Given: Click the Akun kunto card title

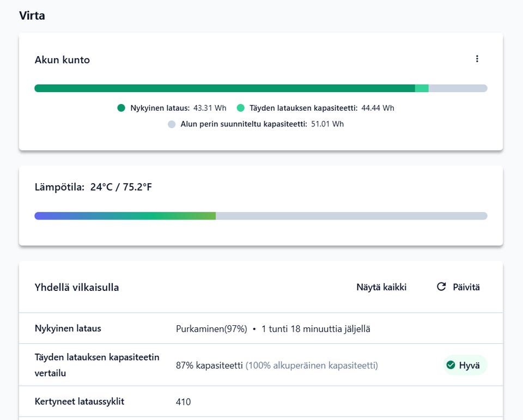Looking at the screenshot, I should pyautogui.click(x=62, y=60).
